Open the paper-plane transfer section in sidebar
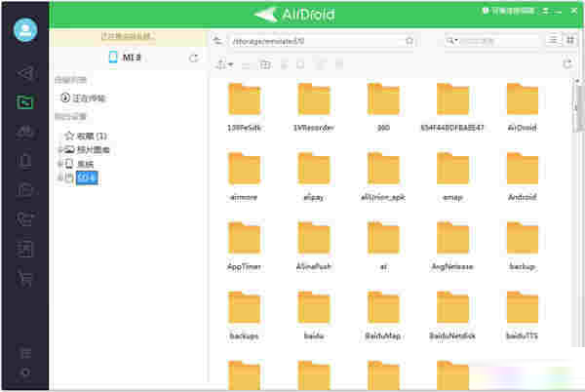 pos(25,73)
